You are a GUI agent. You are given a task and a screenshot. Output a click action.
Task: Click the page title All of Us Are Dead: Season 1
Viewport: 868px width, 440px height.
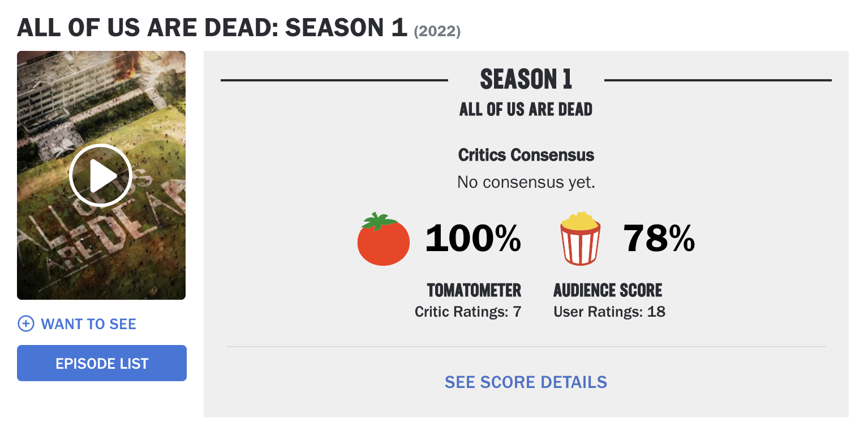(212, 27)
